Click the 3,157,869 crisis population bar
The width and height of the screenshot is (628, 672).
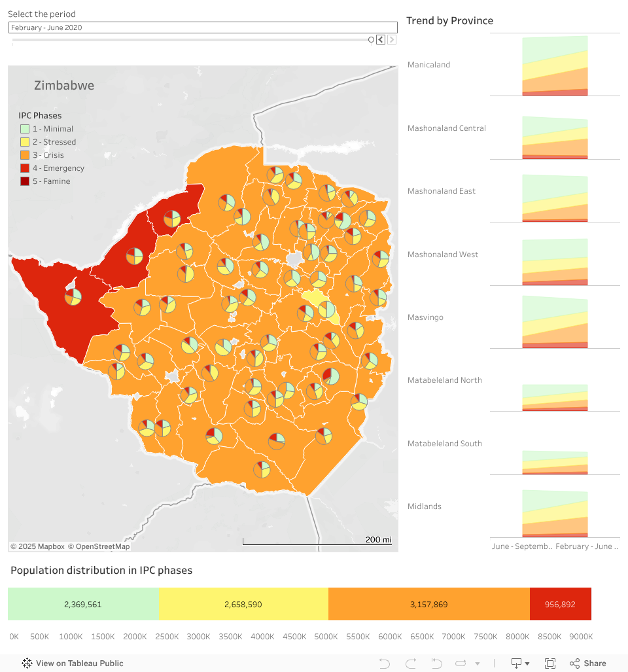(x=428, y=604)
